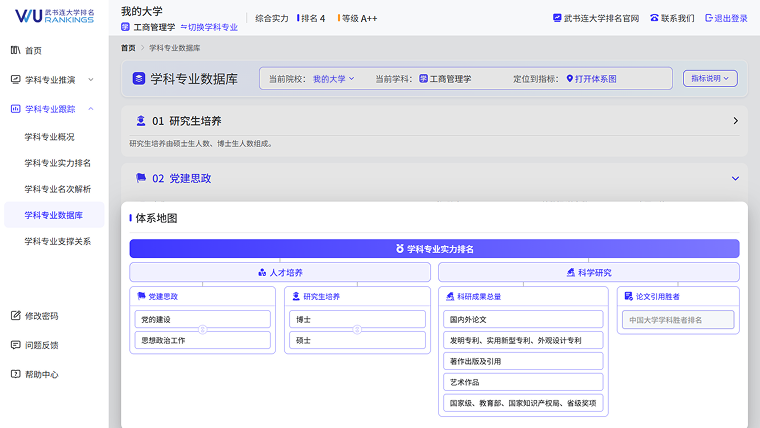
Task: Select the 著作出版及引用 indicator box
Action: (523, 361)
